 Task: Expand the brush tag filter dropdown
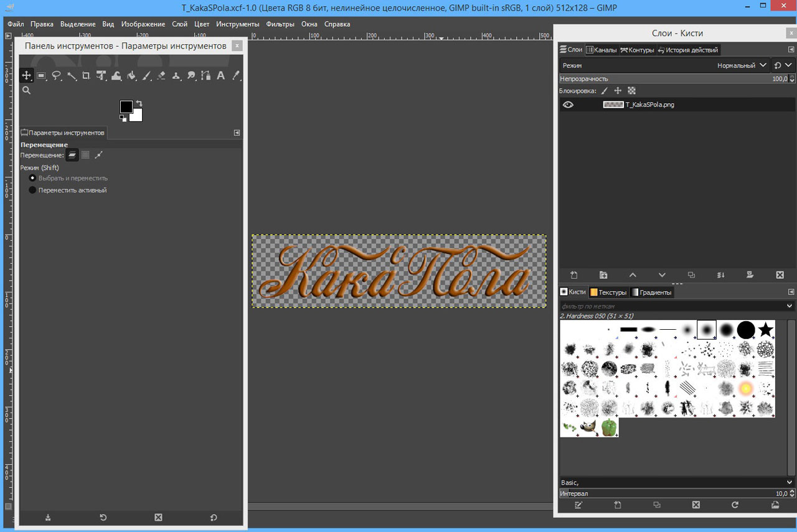point(790,306)
